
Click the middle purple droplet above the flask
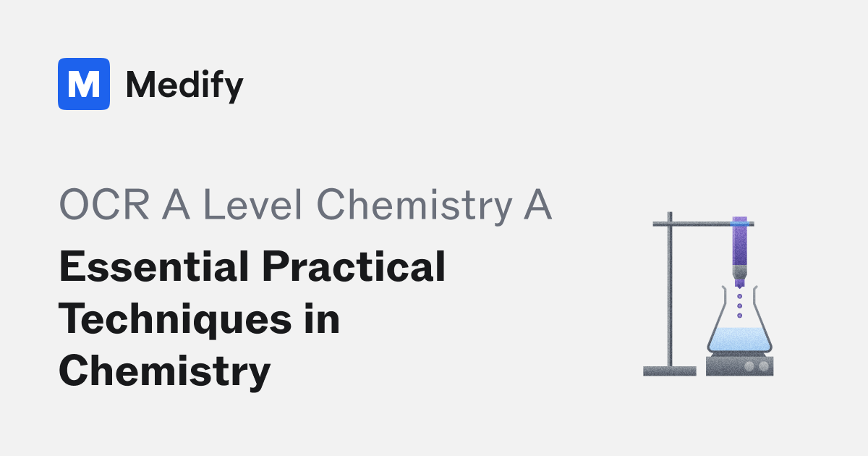tap(739, 307)
